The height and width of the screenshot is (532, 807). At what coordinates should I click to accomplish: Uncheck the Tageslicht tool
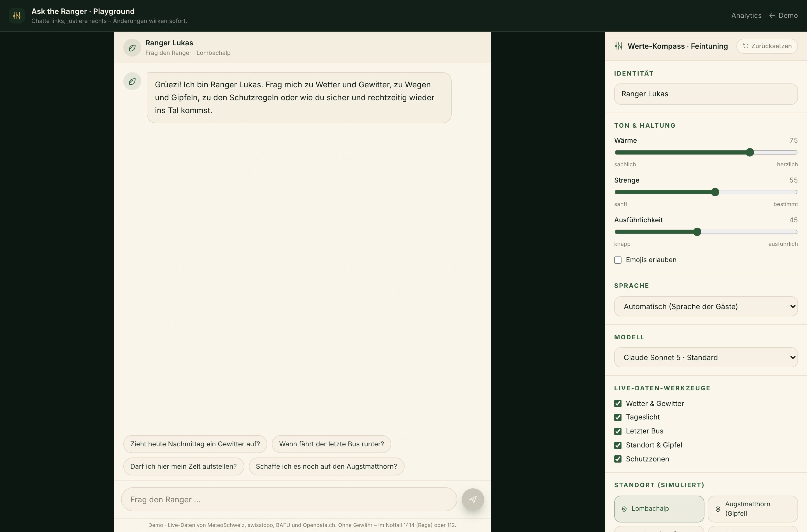(x=618, y=417)
